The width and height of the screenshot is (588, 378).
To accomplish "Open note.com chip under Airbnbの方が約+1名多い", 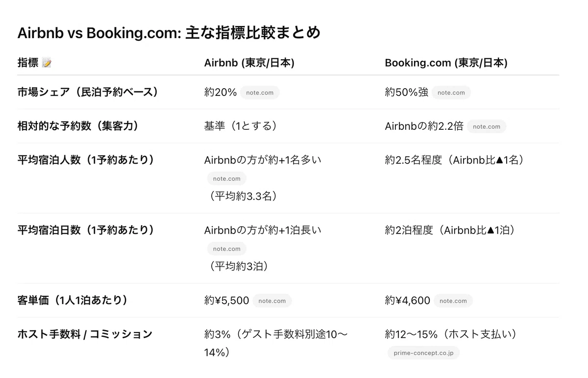I will click(x=226, y=179).
